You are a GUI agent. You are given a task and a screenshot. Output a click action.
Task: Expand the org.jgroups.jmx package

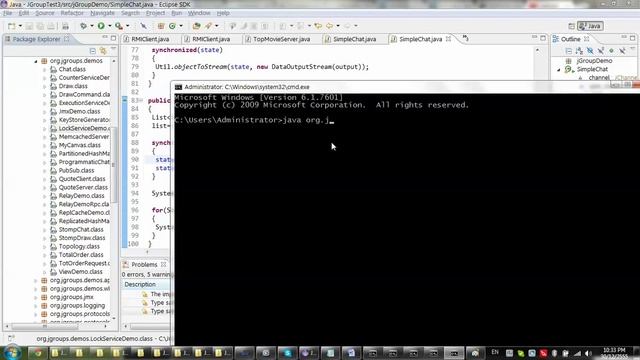click(36, 297)
